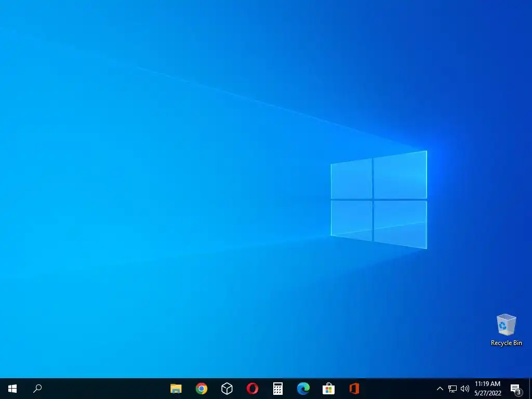Viewport: 532px width, 399px height.
Task: Open Google Chrome from the taskbar
Action: 201,389
